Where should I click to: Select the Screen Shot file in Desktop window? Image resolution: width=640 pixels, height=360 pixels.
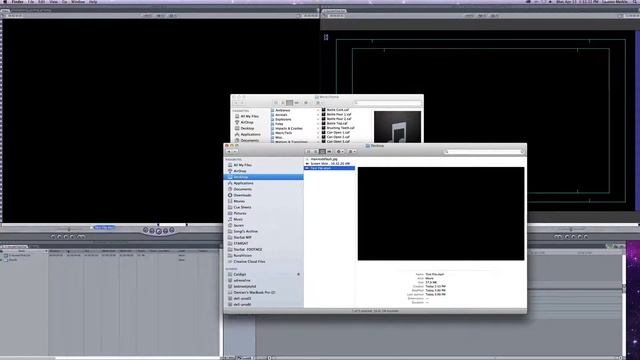pos(330,163)
